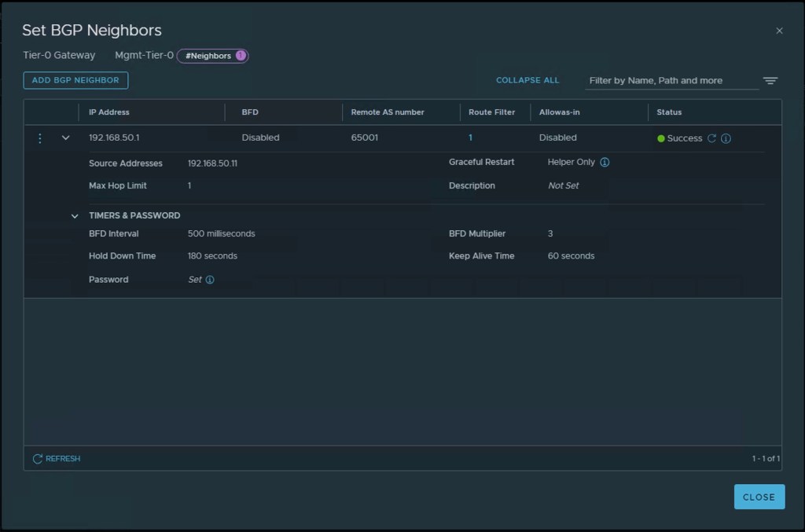The height and width of the screenshot is (532, 805).
Task: Add a new BGP neighbor
Action: [x=75, y=80]
